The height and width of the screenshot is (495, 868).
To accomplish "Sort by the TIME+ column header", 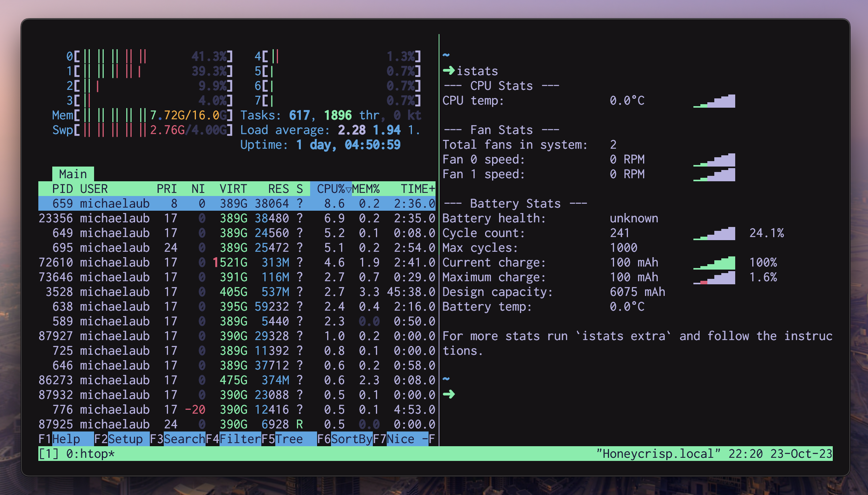I will [418, 189].
